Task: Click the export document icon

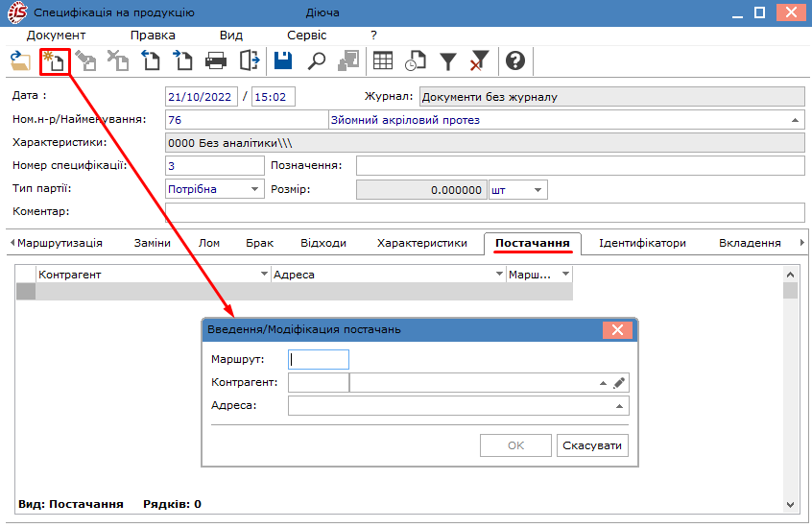Action: pos(250,61)
